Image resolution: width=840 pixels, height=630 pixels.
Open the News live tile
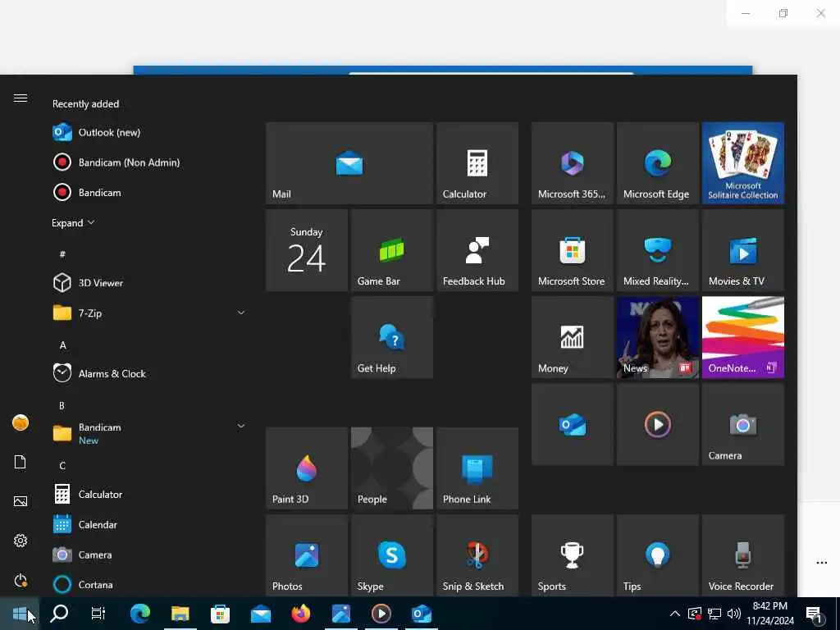pyautogui.click(x=658, y=337)
